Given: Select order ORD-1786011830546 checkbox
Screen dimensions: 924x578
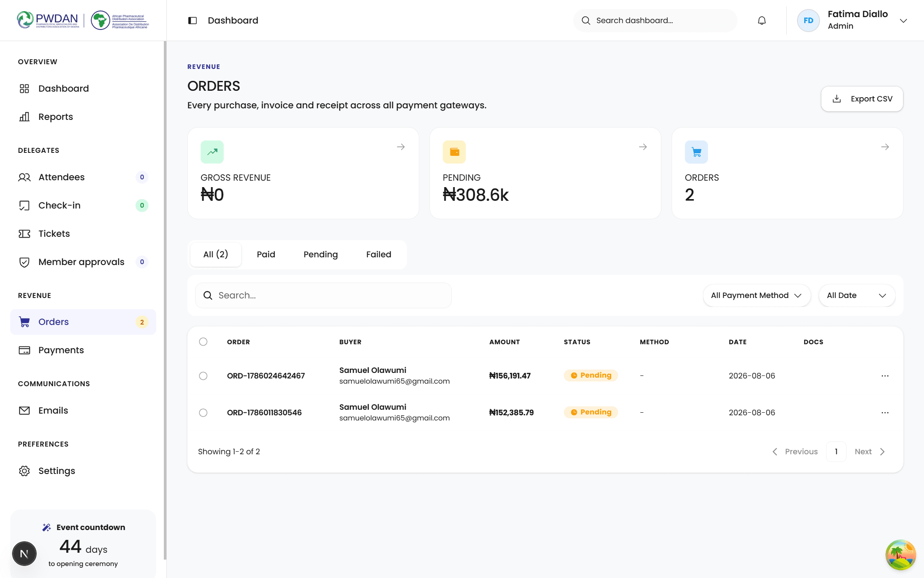Looking at the screenshot, I should pyautogui.click(x=203, y=413).
